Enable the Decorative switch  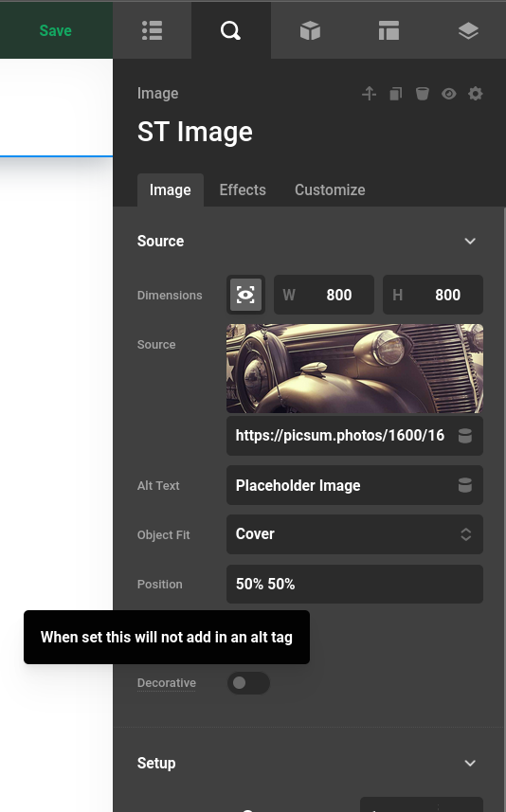tap(248, 683)
